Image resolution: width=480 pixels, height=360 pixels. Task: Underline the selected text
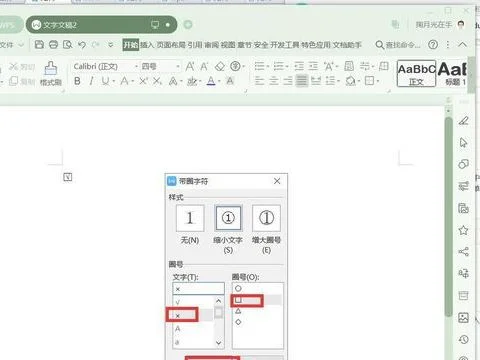[x=105, y=81]
